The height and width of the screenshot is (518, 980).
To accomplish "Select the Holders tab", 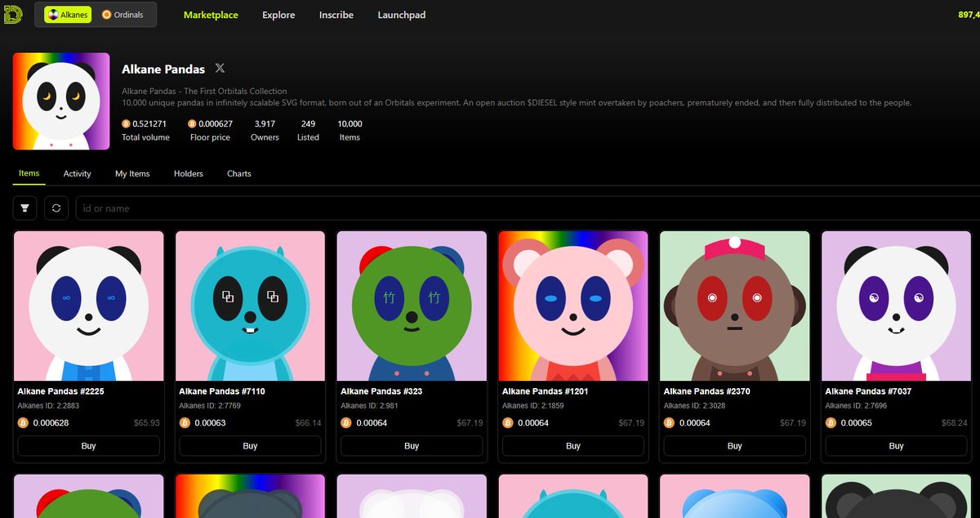I will [189, 173].
